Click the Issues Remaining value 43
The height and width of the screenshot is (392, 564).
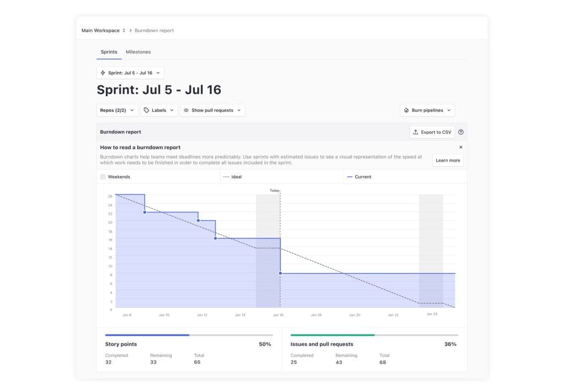pos(339,362)
